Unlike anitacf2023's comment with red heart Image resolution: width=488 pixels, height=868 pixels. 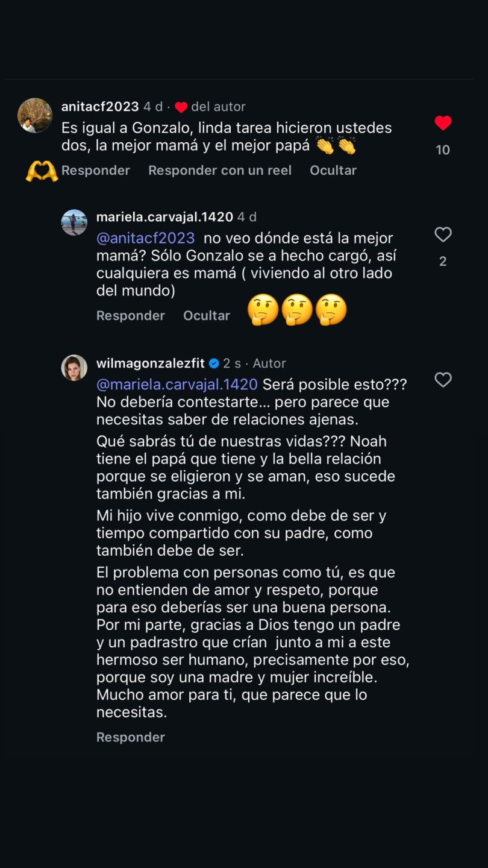[443, 124]
